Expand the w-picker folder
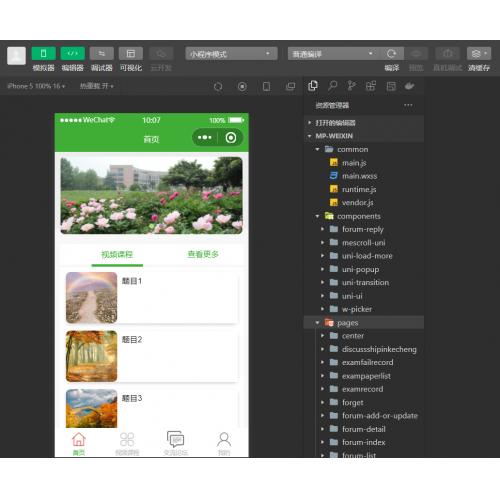This screenshot has width=500, height=500. [364, 309]
